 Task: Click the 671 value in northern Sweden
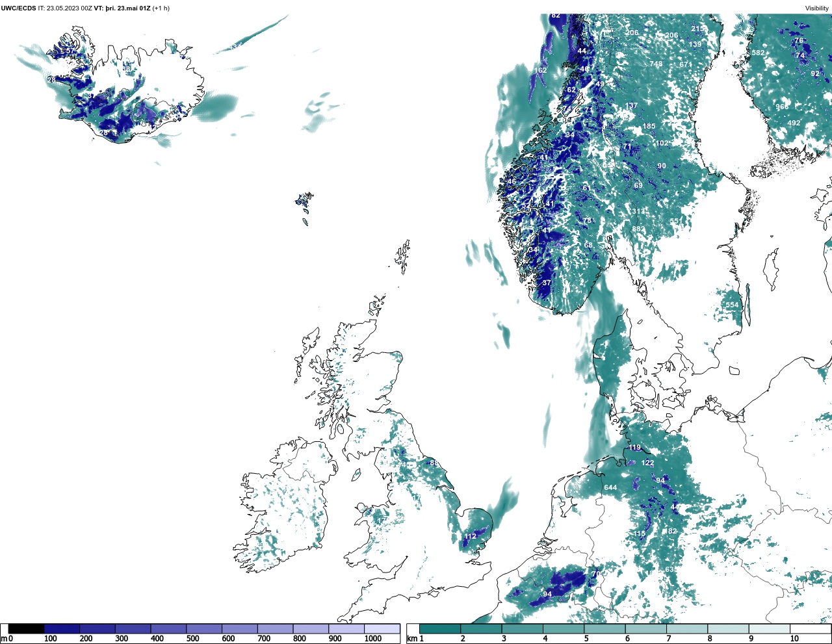[686, 64]
